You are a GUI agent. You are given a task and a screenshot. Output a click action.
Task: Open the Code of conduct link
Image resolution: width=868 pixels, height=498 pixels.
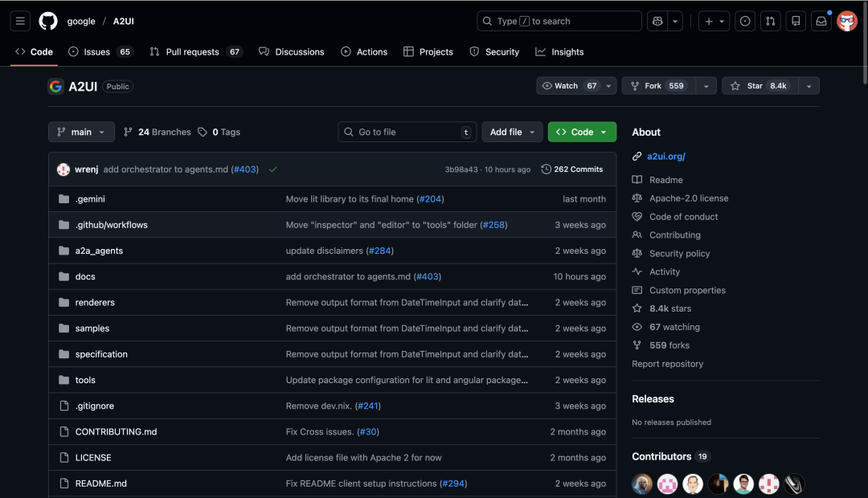click(x=684, y=217)
